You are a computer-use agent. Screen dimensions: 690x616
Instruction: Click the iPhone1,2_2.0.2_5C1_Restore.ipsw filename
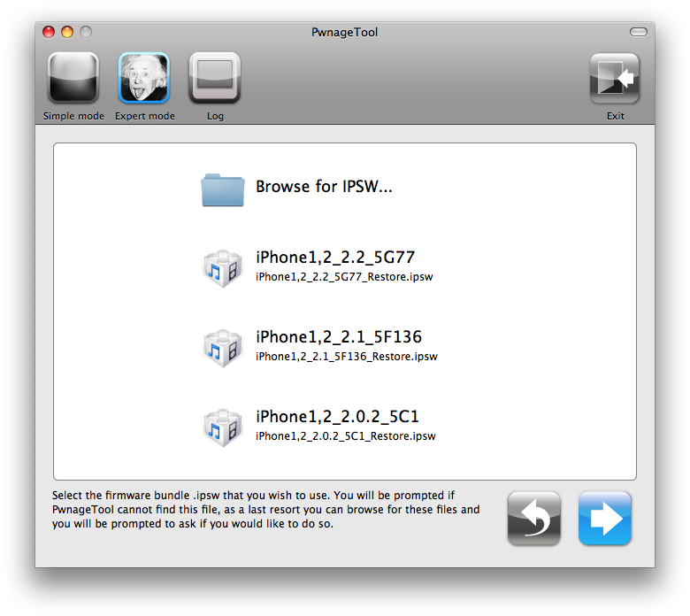point(345,436)
